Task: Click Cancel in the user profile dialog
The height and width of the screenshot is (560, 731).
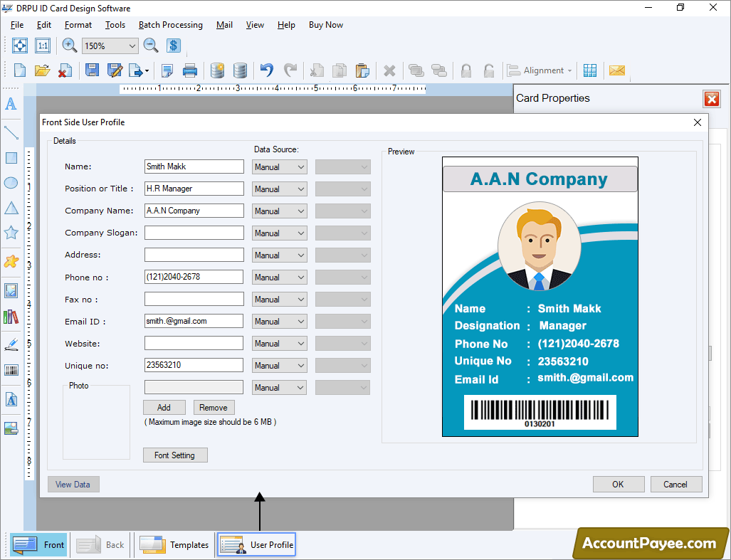Action: [x=676, y=485]
